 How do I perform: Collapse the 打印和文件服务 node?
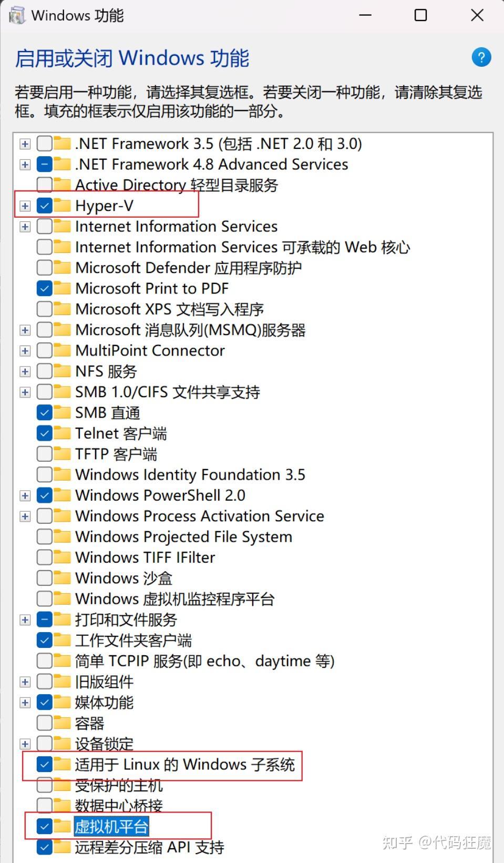(24, 619)
